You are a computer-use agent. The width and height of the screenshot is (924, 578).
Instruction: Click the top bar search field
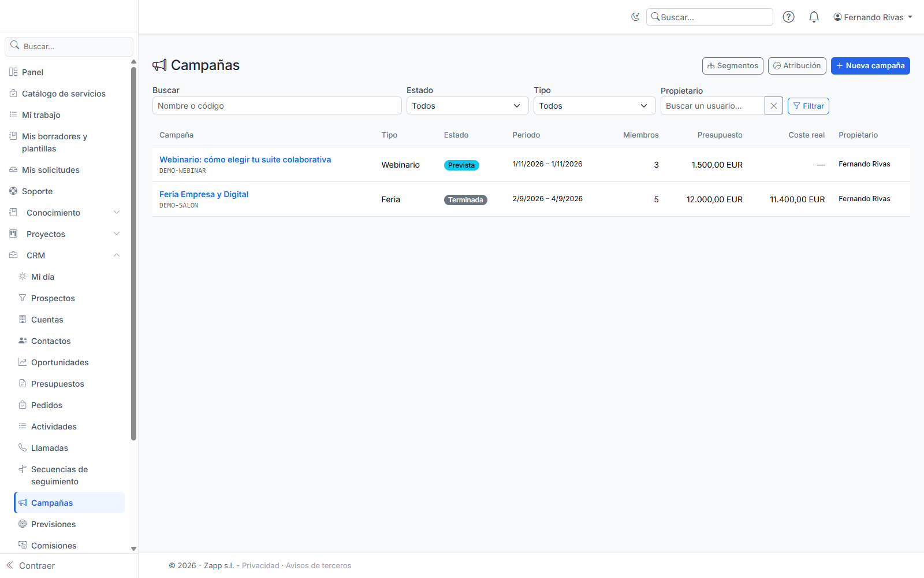(709, 17)
